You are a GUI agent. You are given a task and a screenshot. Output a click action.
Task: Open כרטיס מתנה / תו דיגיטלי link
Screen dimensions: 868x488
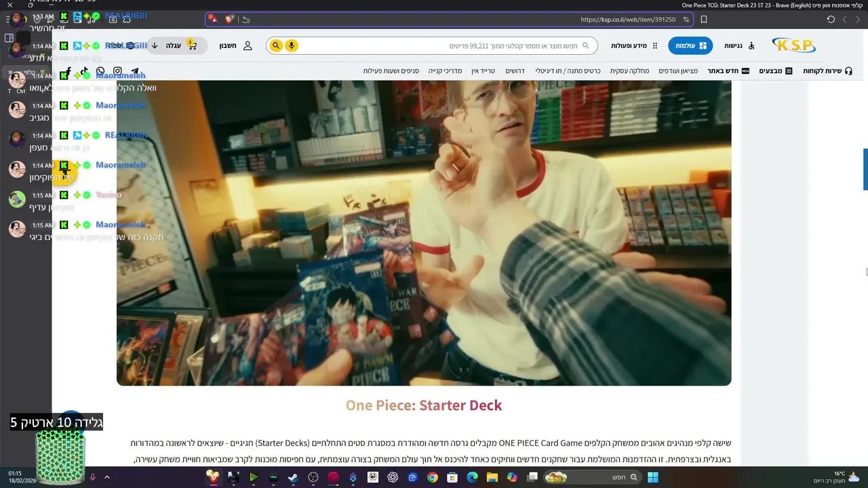[568, 70]
